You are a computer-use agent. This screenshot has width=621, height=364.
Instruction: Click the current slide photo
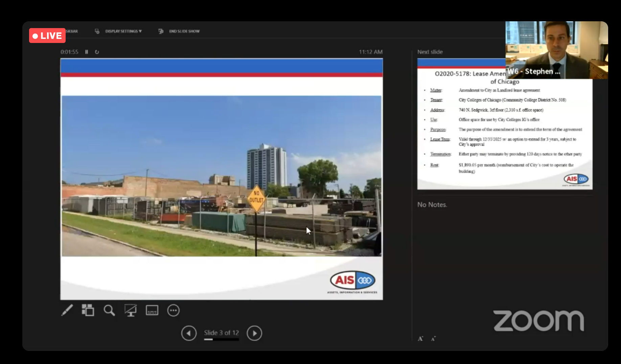pos(222,176)
